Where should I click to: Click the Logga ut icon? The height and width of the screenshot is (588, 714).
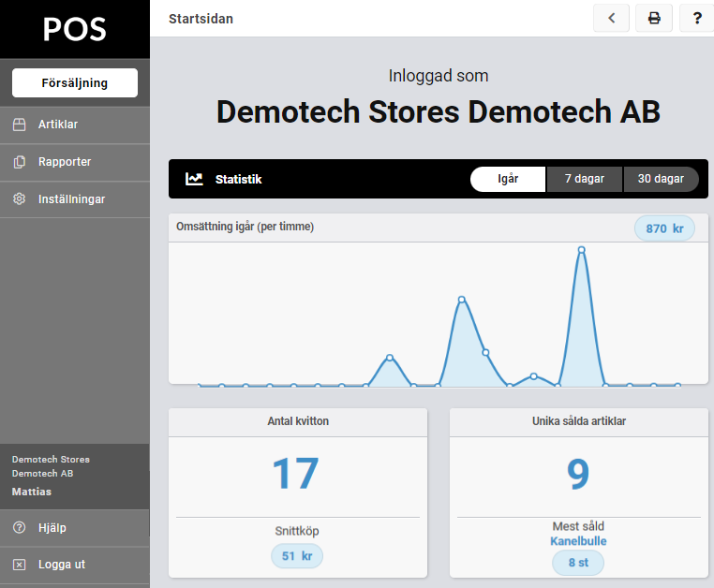pyautogui.click(x=19, y=565)
